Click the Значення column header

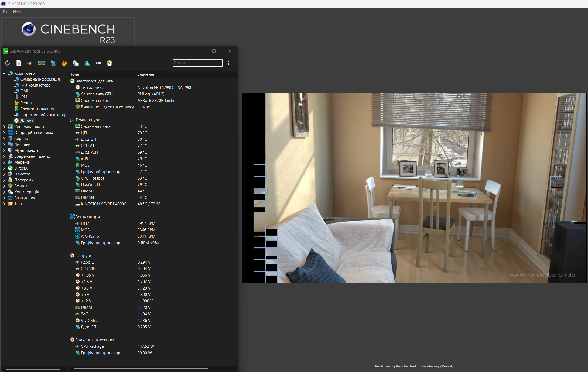tap(146, 74)
